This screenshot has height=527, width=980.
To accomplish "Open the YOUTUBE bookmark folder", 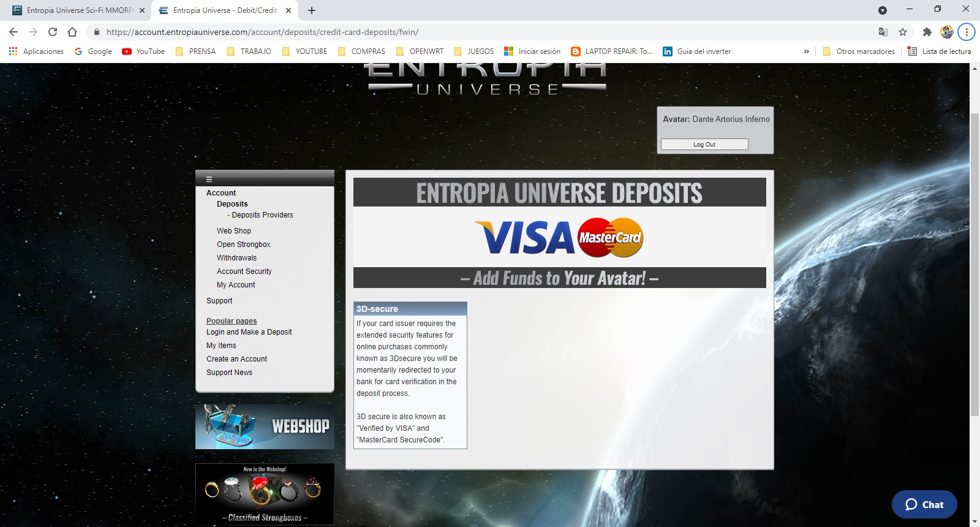I will [304, 51].
